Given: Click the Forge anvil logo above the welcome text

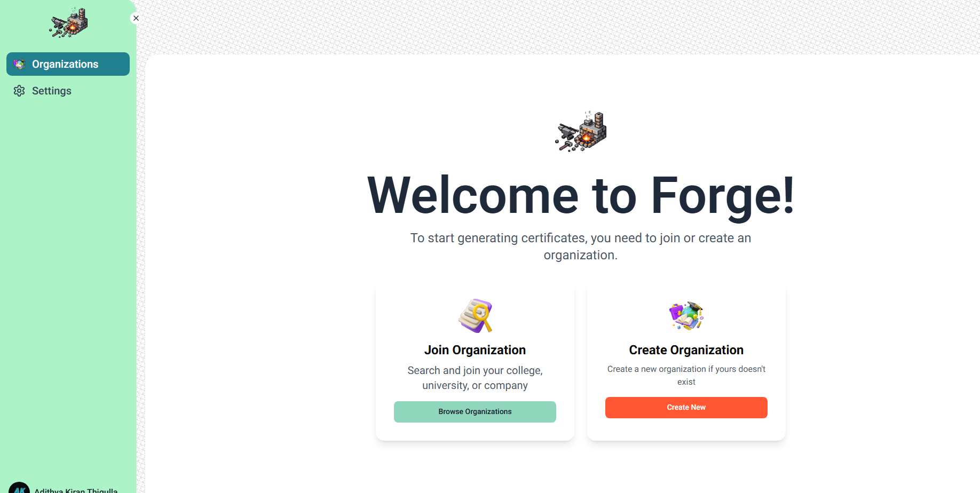Looking at the screenshot, I should click(580, 131).
